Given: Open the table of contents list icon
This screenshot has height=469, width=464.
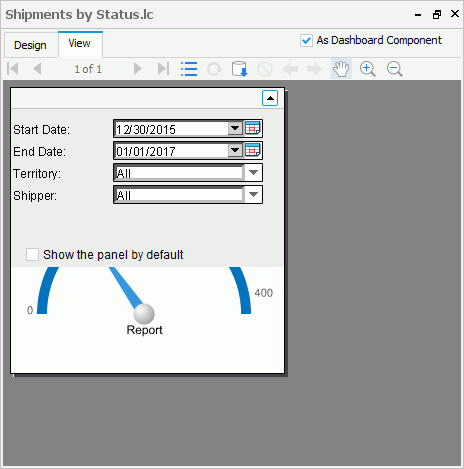Looking at the screenshot, I should point(189,69).
